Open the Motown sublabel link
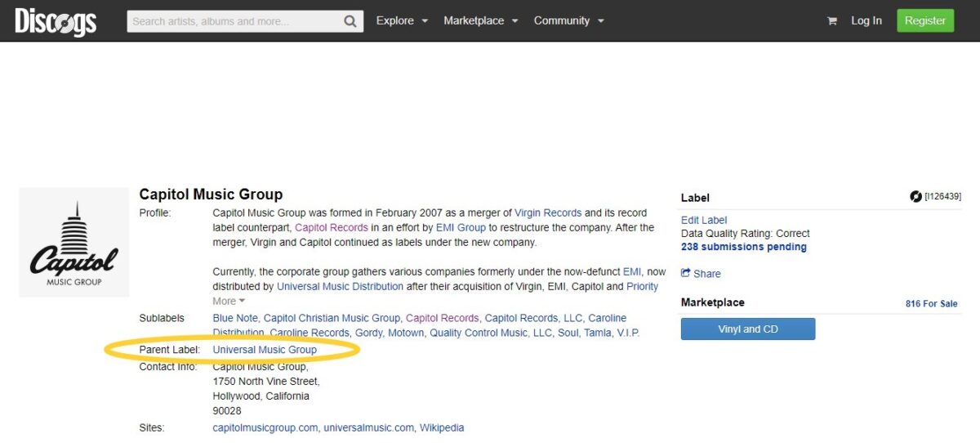This screenshot has width=980, height=443. point(404,333)
